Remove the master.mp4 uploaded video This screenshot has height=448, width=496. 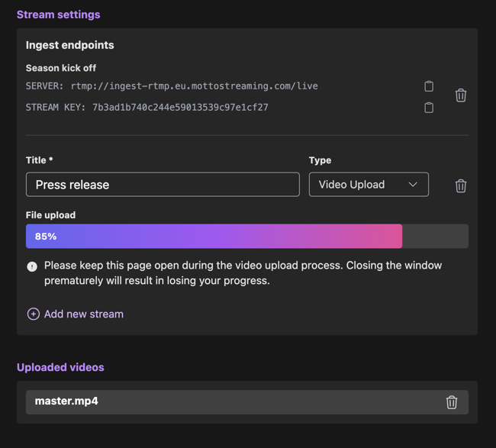coord(452,402)
